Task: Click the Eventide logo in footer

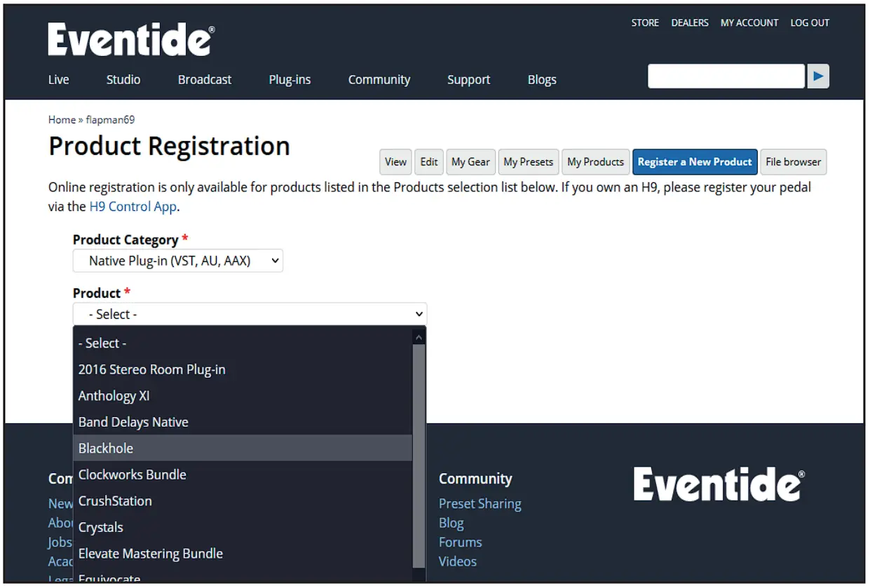Action: point(719,484)
